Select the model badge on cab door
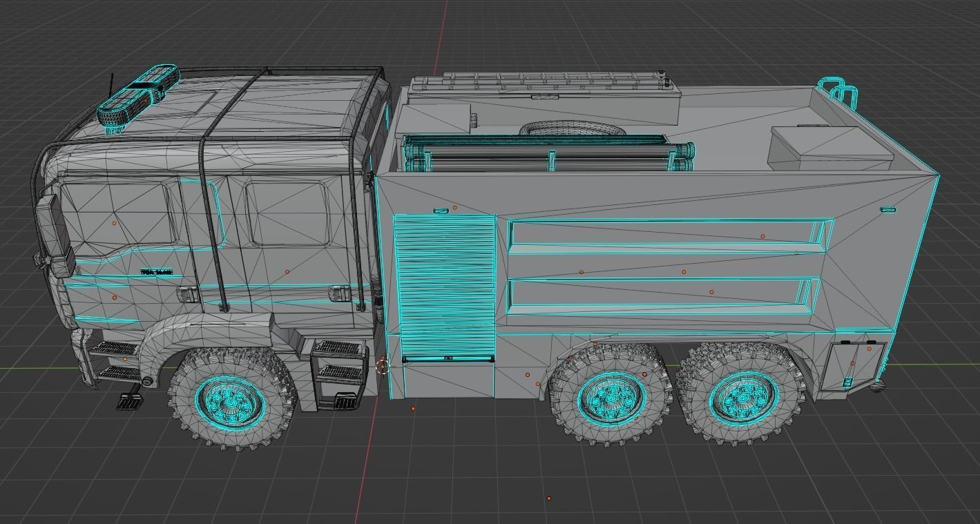This screenshot has height=524, width=980. point(156,273)
